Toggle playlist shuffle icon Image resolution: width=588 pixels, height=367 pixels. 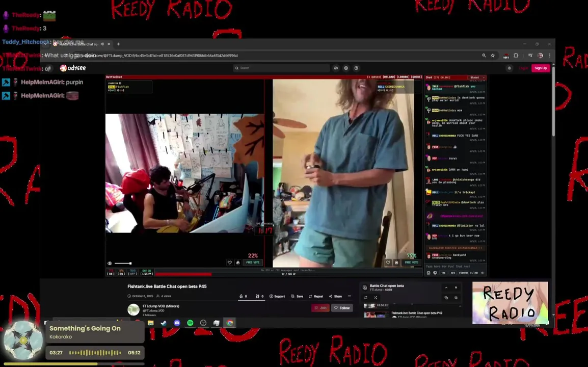tap(376, 298)
